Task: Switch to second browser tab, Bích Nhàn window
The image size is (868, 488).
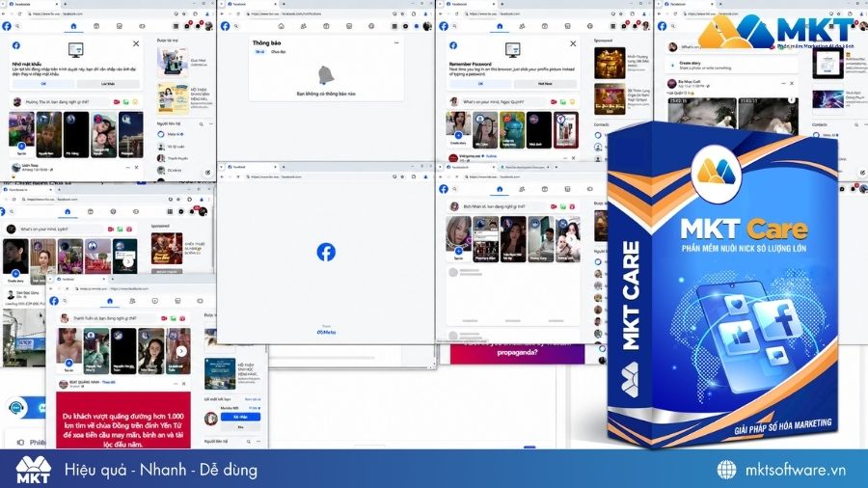Action: click(x=525, y=167)
